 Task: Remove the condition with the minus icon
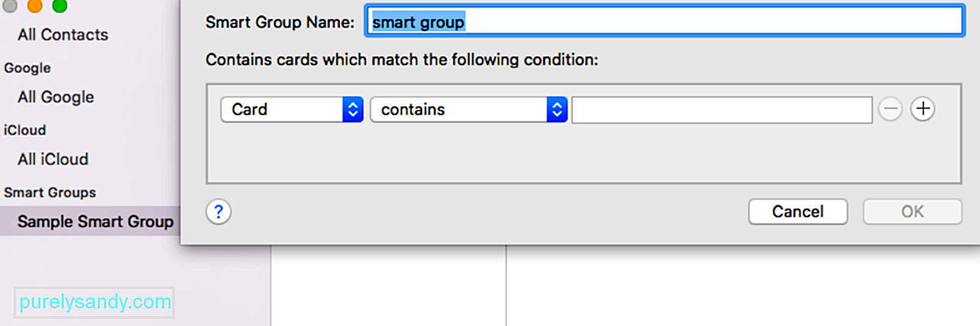pyautogui.click(x=890, y=109)
